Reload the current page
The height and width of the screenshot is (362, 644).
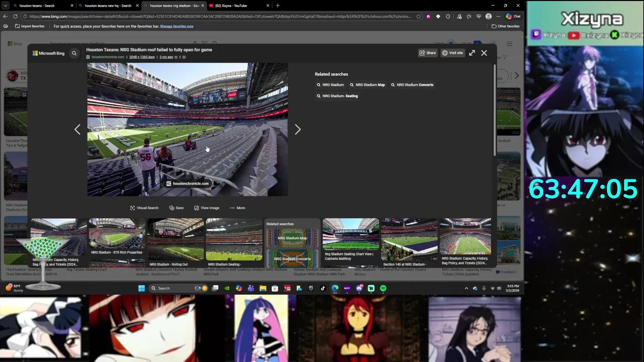tap(16, 16)
